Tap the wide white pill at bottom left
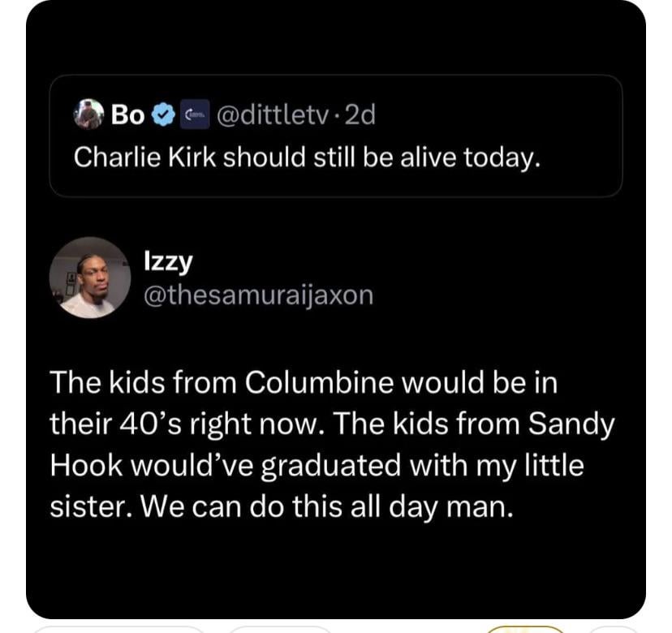Image resolution: width=672 pixels, height=633 pixels. tap(118, 629)
